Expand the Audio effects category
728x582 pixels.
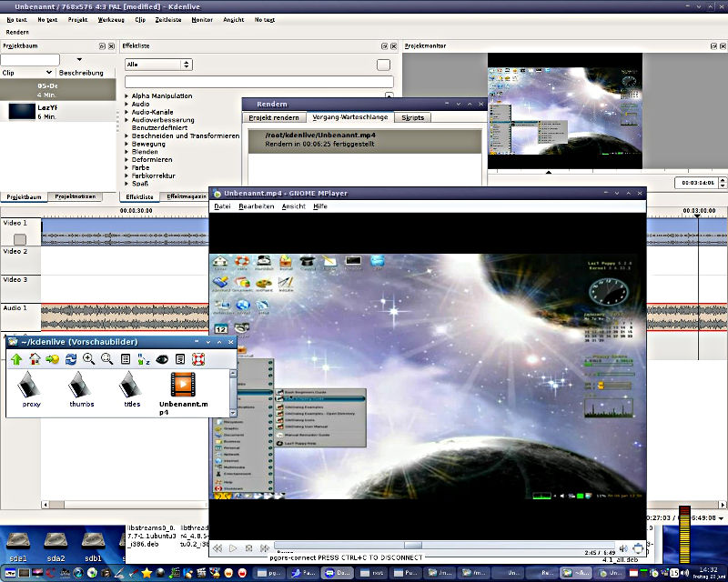pos(126,105)
